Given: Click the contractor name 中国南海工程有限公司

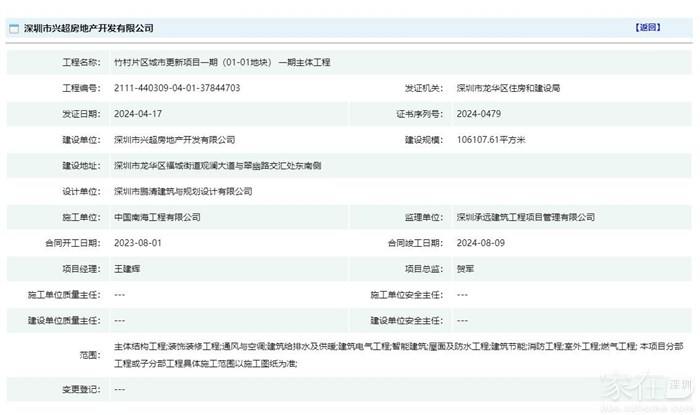Looking at the screenshot, I should (x=157, y=217).
